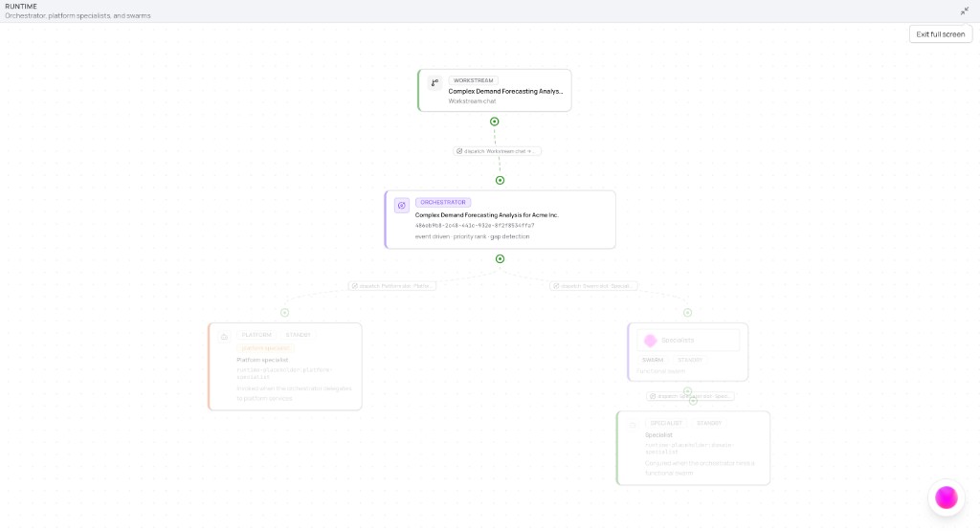
Task: Click the branch icon on Workstream card
Action: 435,82
